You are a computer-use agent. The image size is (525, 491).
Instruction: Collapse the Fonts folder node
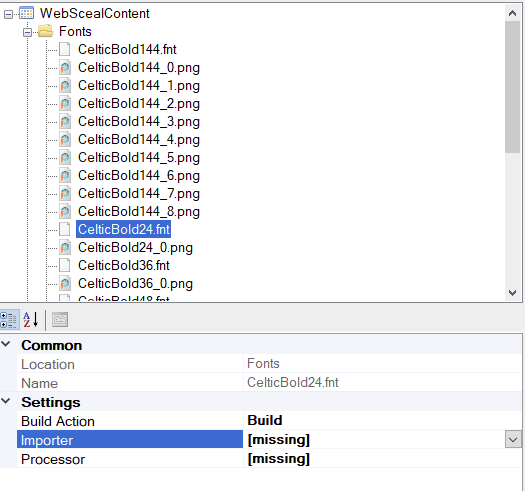(x=27, y=32)
